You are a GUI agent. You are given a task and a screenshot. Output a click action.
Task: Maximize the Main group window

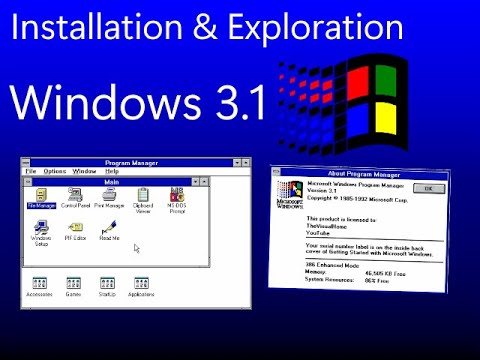coord(204,182)
